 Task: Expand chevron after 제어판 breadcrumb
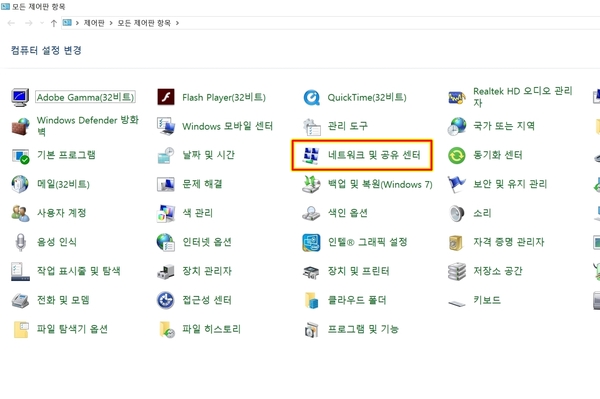(111, 23)
